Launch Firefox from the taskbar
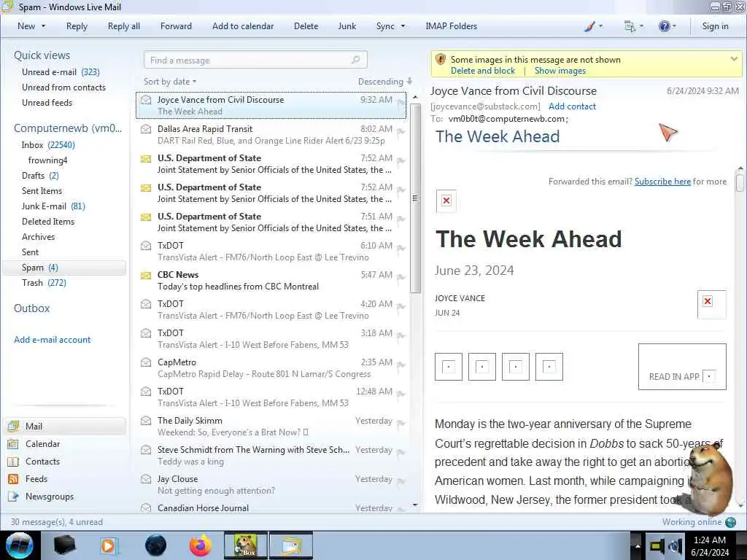The height and width of the screenshot is (560, 747). (x=200, y=545)
